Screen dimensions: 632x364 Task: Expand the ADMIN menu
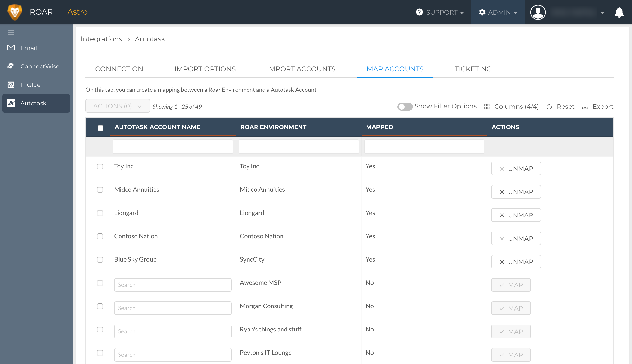click(497, 12)
